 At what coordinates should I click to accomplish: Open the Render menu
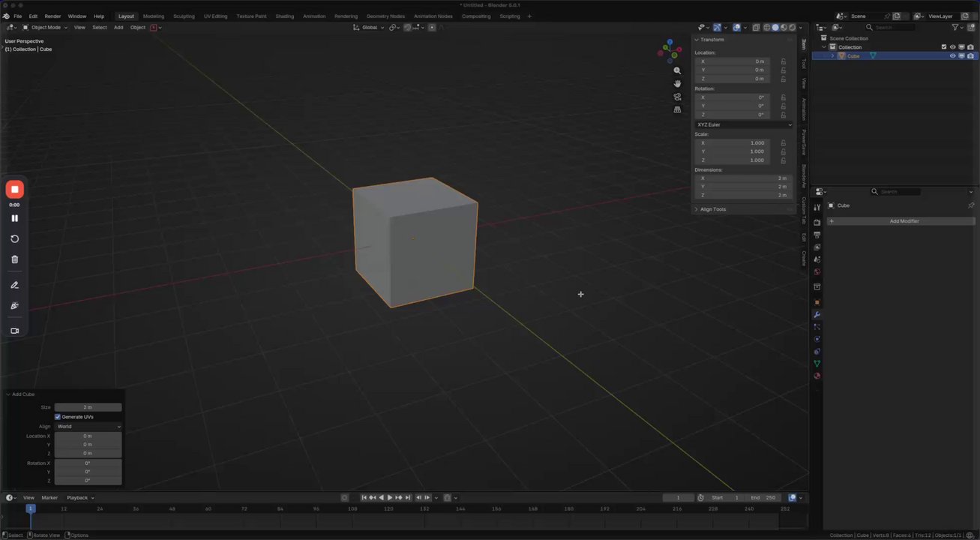coord(52,16)
